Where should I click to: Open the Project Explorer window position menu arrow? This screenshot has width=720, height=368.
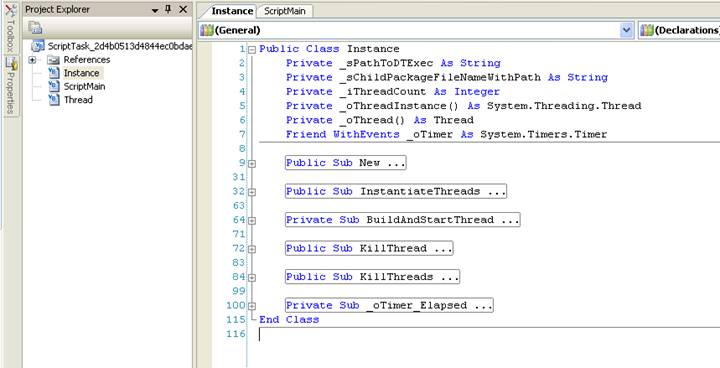click(x=155, y=10)
